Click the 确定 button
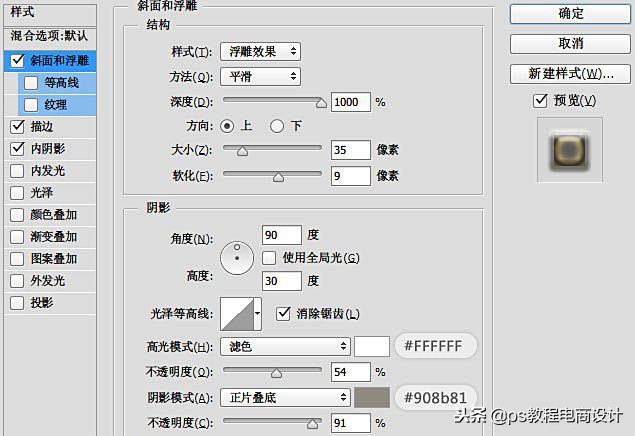635x436 pixels. (x=570, y=14)
